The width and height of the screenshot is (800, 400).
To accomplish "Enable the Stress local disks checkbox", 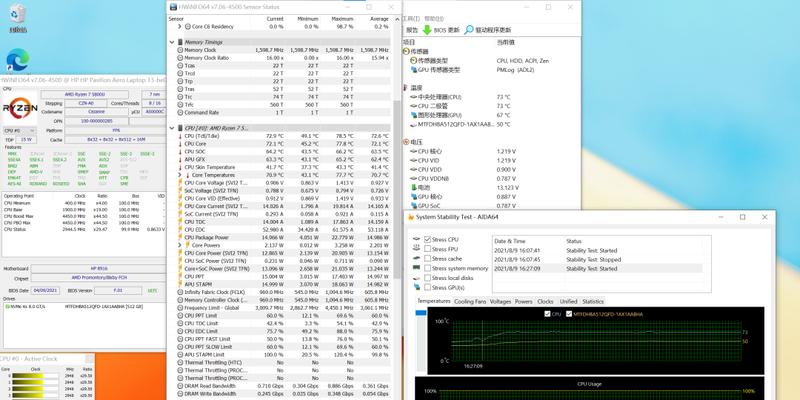I will coord(428,278).
